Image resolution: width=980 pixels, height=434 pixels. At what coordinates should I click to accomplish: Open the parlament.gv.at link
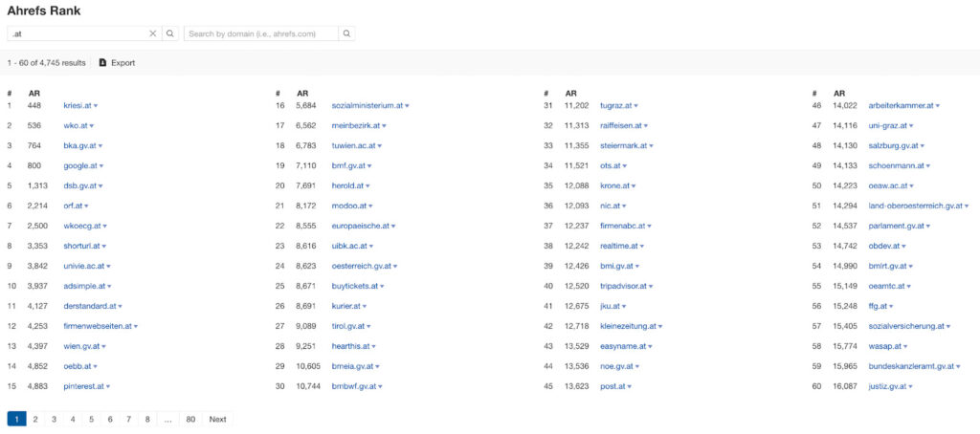896,226
